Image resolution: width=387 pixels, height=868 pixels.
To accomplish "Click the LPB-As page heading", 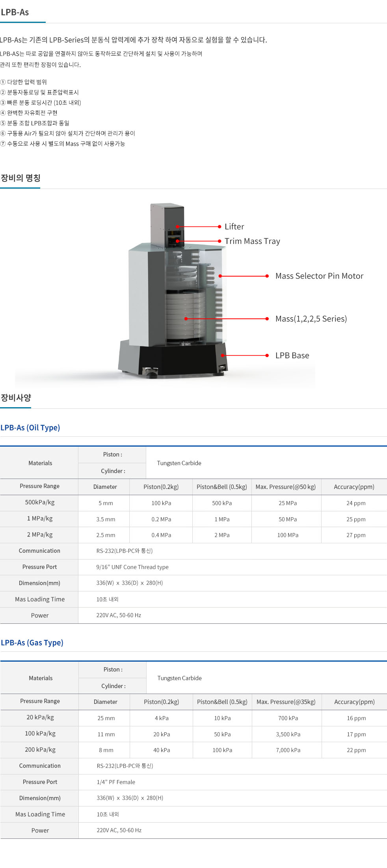I will pos(15,12).
